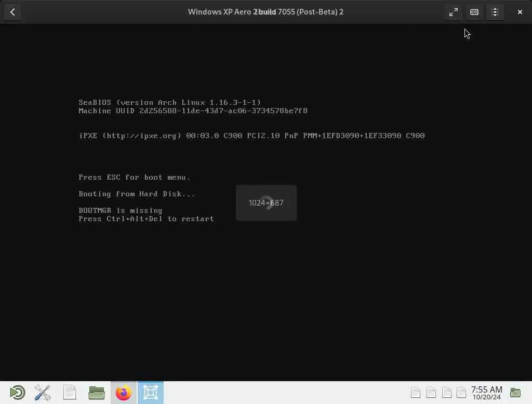532x404 pixels.
Task: Switch the VM display to fullscreen
Action: pos(453,12)
